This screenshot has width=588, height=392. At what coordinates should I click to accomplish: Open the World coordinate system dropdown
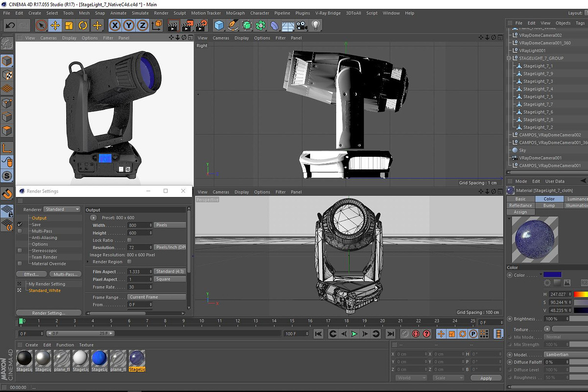click(x=412, y=378)
